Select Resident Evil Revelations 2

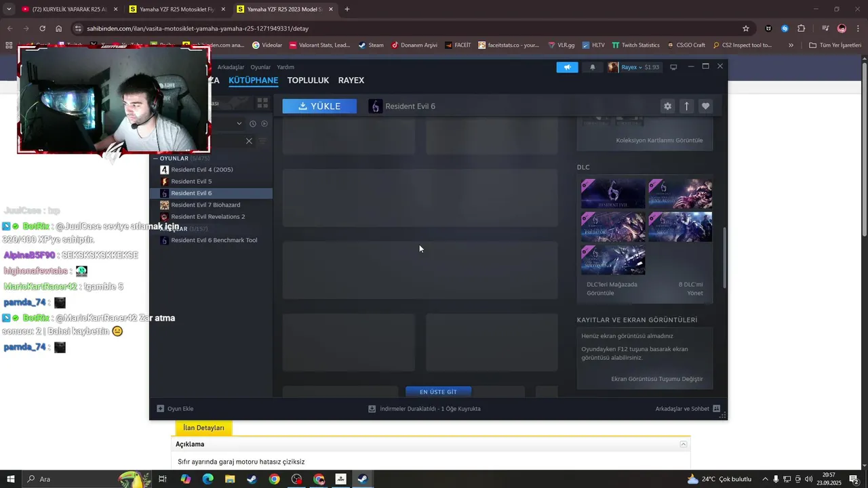pos(211,216)
